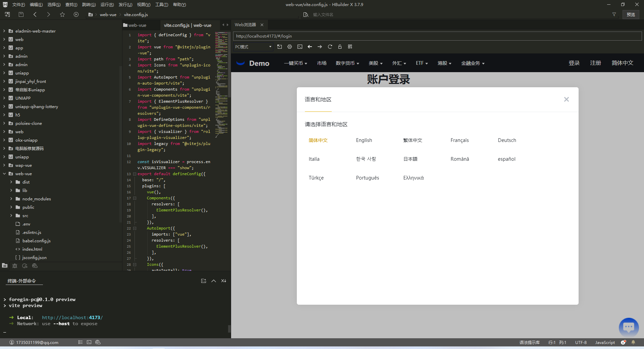This screenshot has width=644, height=349.
Task: Open browser page in external window icon
Action: click(x=280, y=47)
